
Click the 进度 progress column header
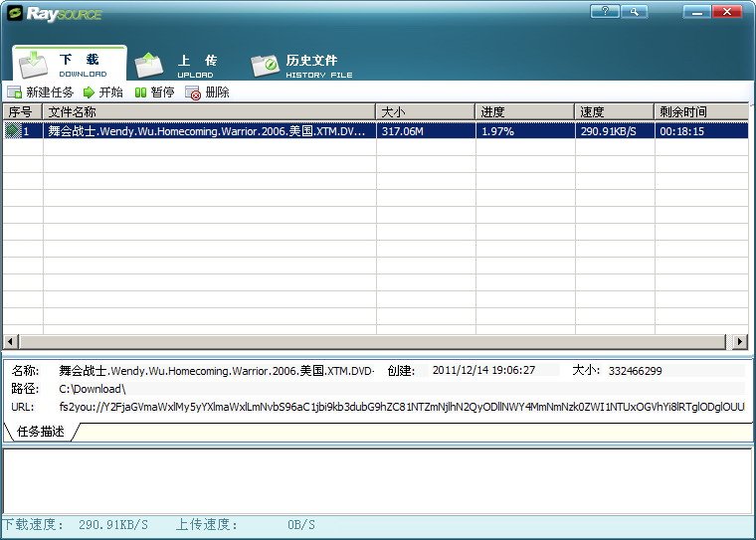coord(524,111)
